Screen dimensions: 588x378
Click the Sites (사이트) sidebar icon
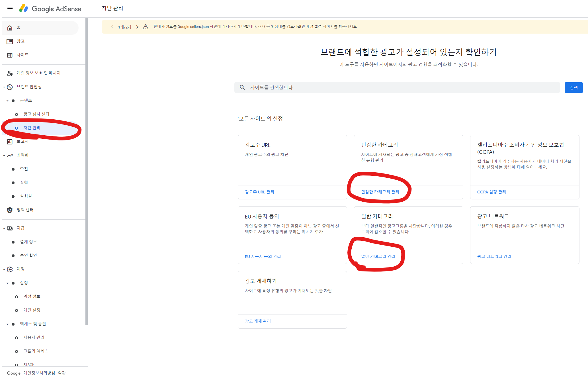10,55
